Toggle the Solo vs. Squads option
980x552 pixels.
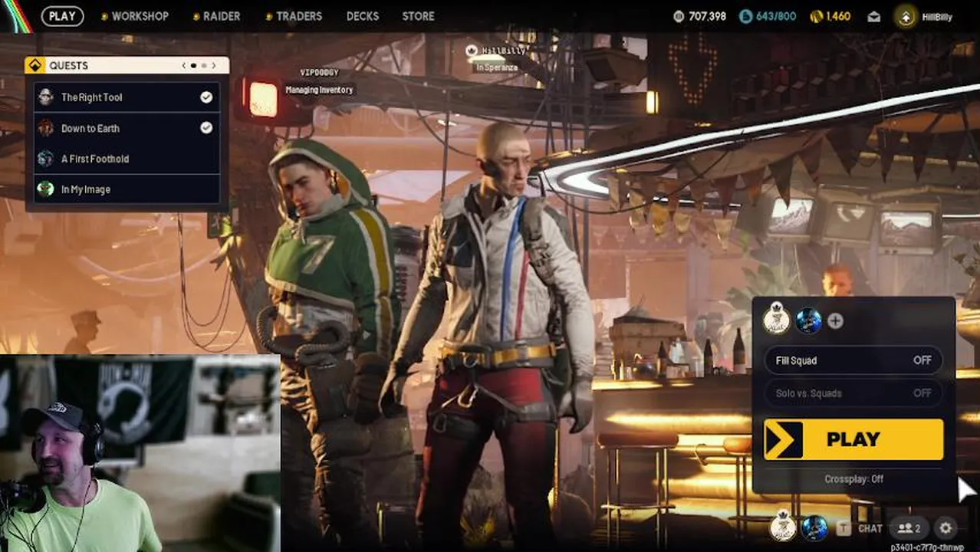click(x=853, y=393)
